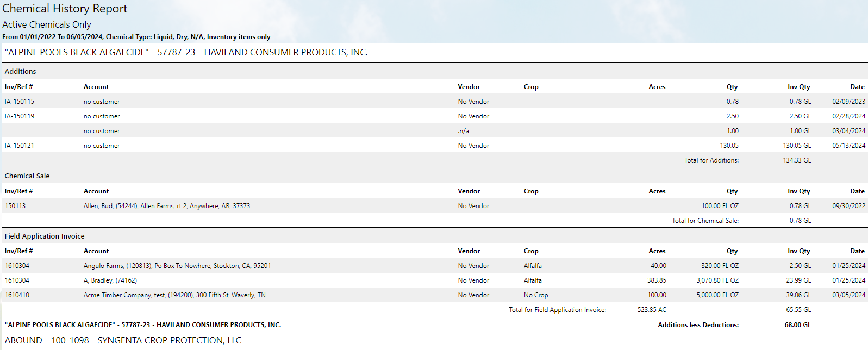Select the 'Active Chemicals Only' subtitle
This screenshot has width=868, height=350.
point(47,24)
